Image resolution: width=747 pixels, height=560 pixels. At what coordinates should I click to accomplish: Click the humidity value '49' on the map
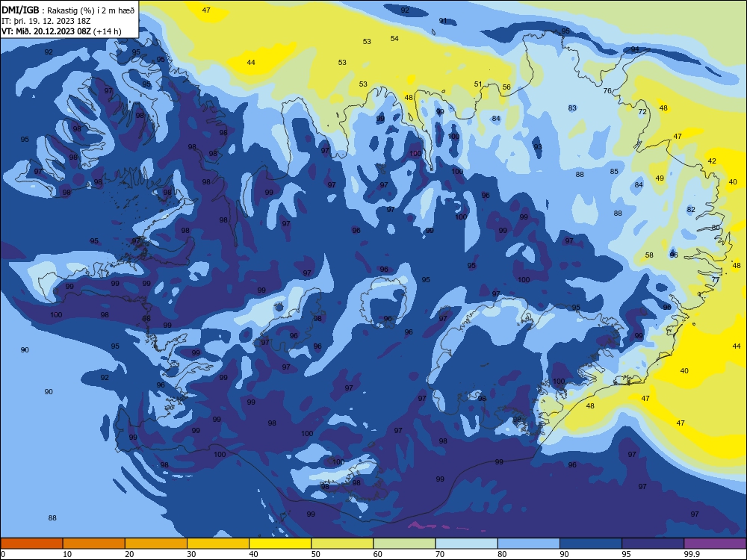pyautogui.click(x=660, y=178)
